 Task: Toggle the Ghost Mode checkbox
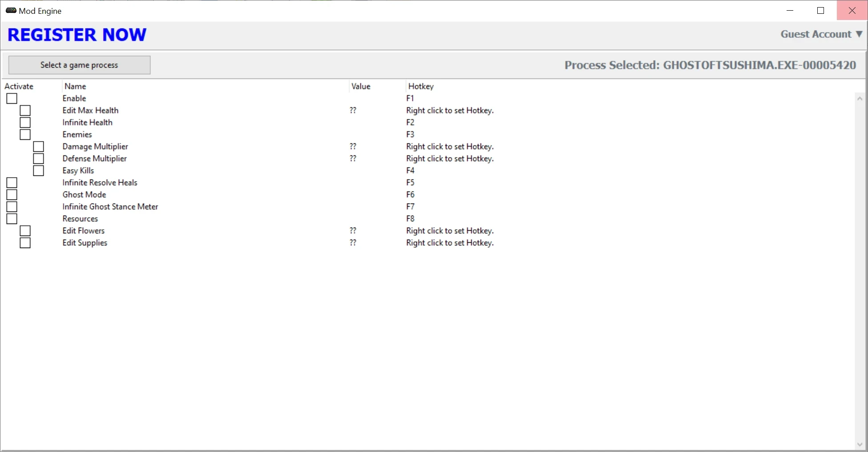(12, 195)
